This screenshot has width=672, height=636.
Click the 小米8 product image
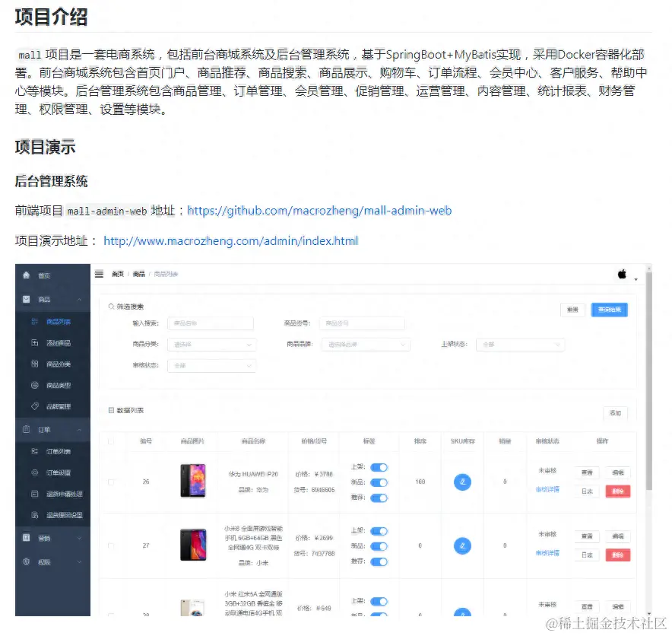point(193,545)
